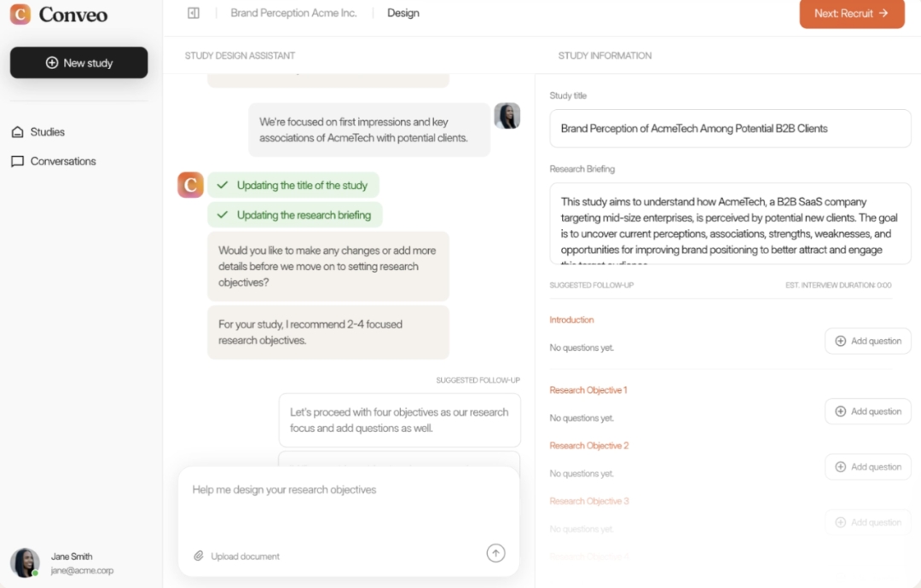Click the Conveo logo icon
The width and height of the screenshot is (921, 588).
tap(20, 14)
